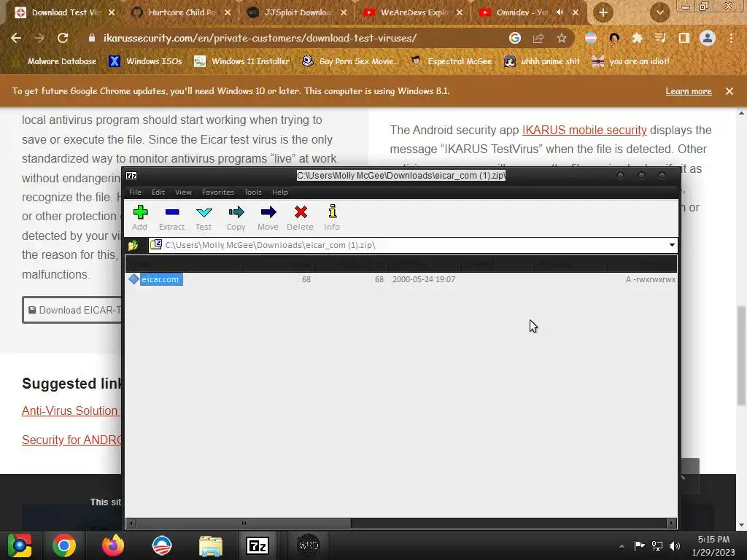Viewport: 747px width, 560px height.
Task: Open the Edit menu in 7-Zip
Action: [158, 192]
